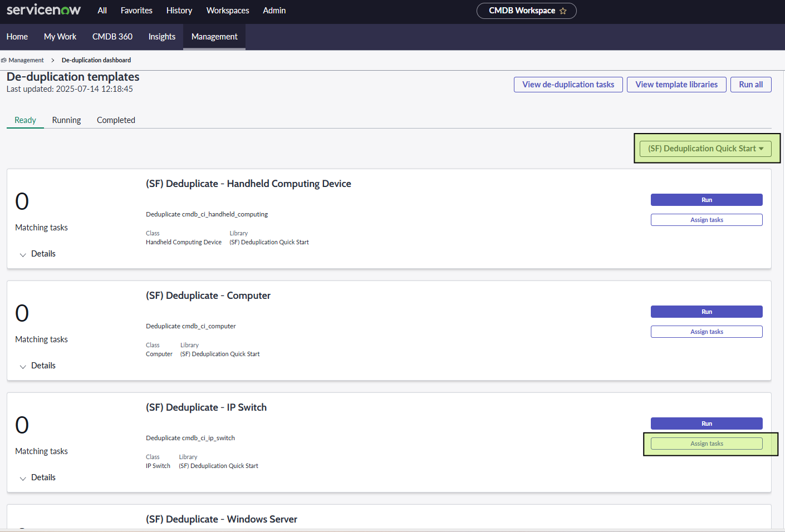The image size is (785, 532).
Task: Click the Management breadcrumb icon
Action: pyautogui.click(x=4, y=60)
